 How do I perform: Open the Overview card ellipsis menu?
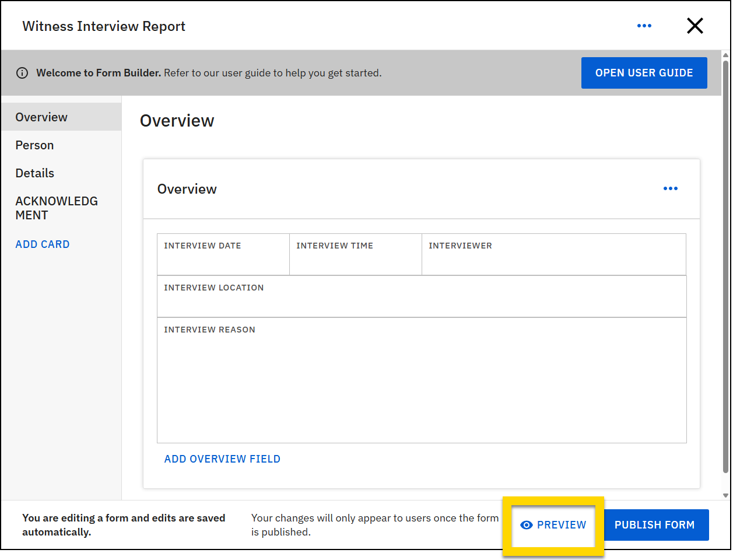[x=670, y=188]
